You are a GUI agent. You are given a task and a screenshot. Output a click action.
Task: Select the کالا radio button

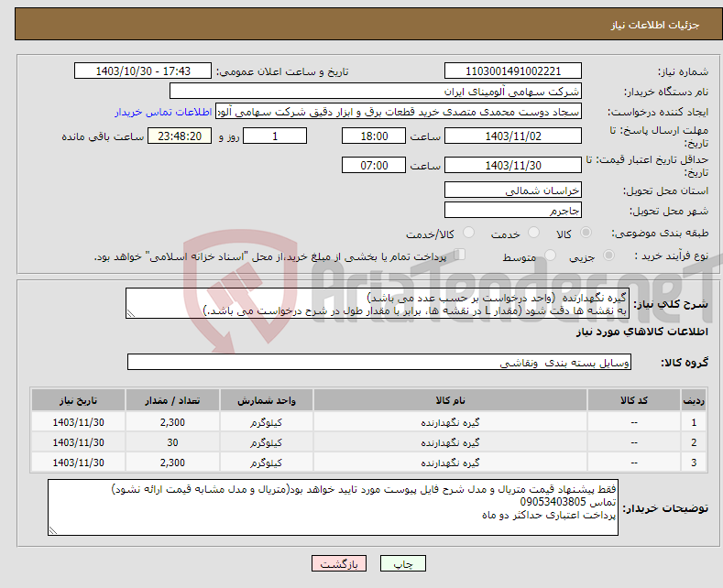tap(586, 233)
